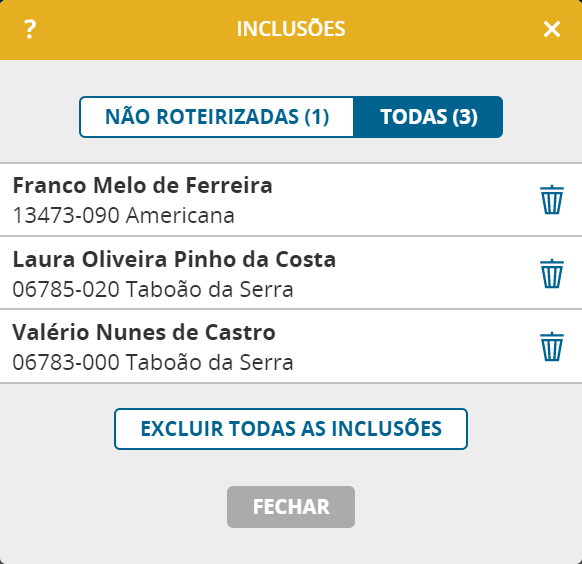Image resolution: width=582 pixels, height=564 pixels.
Task: Select the name Franco Melo de Ferreira
Action: (x=143, y=185)
